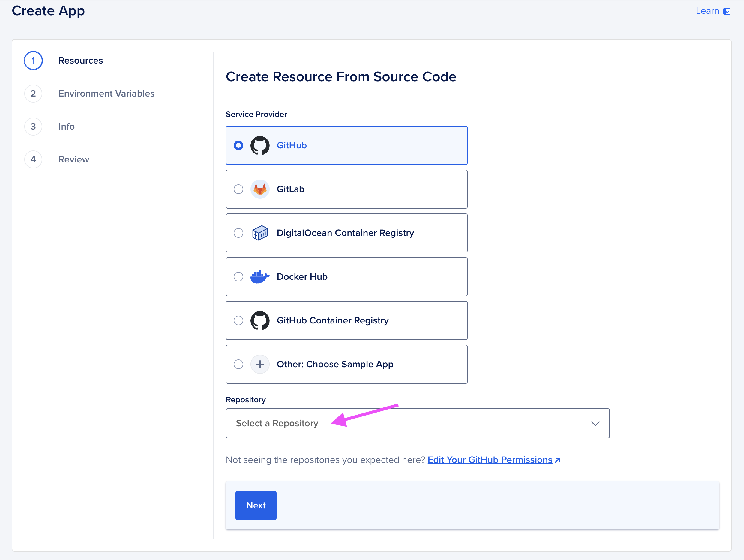
Task: Toggle GitHub Container Registry selection
Action: [239, 320]
